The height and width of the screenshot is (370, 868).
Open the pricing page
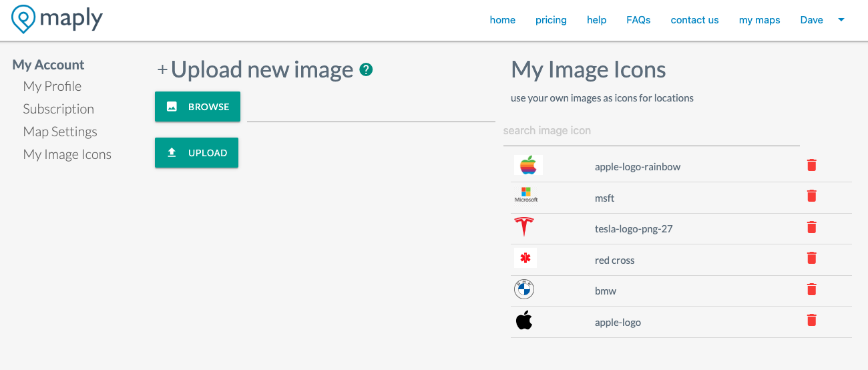point(551,20)
